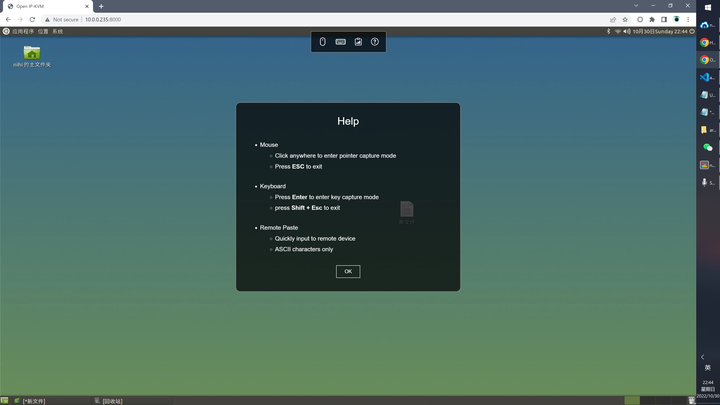The image size is (720, 405).
Task: Open the tab search chevron in title bar
Action: [x=636, y=6]
